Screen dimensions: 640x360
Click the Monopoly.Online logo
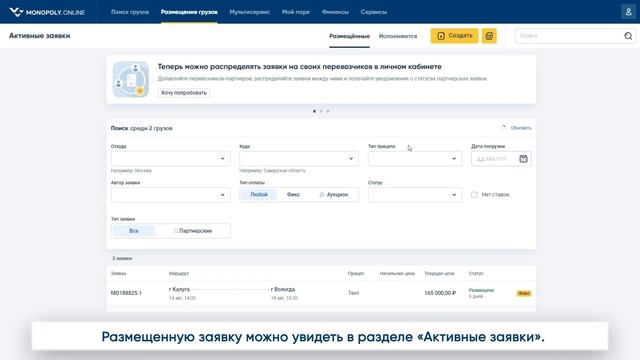click(x=47, y=12)
